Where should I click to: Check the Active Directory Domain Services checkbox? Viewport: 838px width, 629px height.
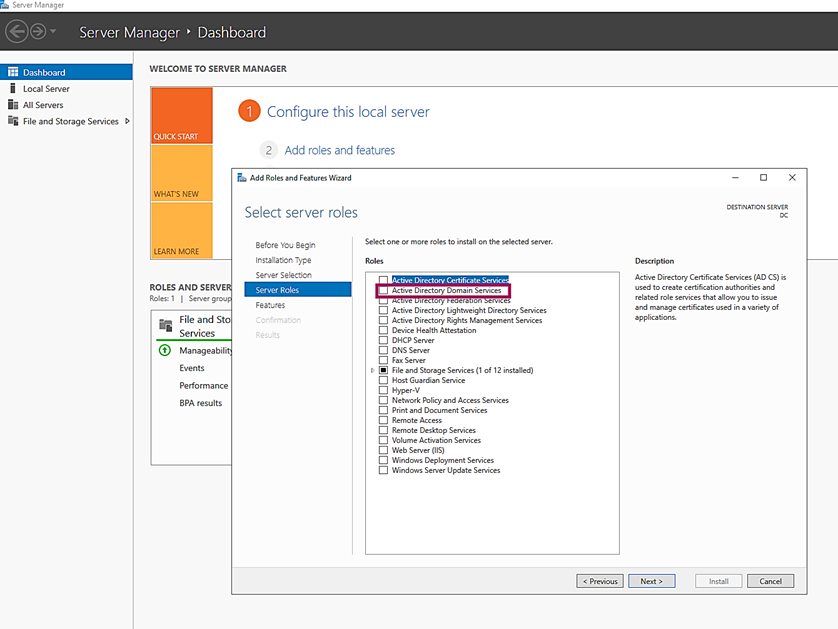point(383,291)
